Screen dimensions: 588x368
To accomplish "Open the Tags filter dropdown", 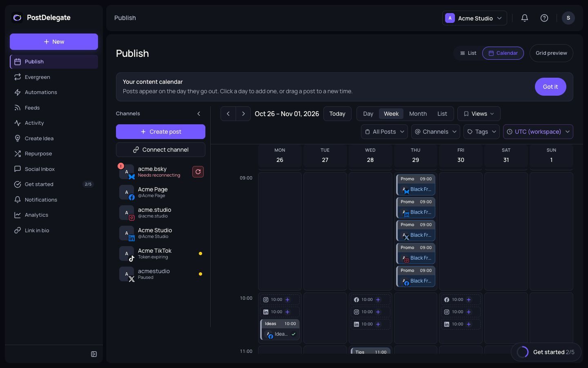I will click(481, 132).
